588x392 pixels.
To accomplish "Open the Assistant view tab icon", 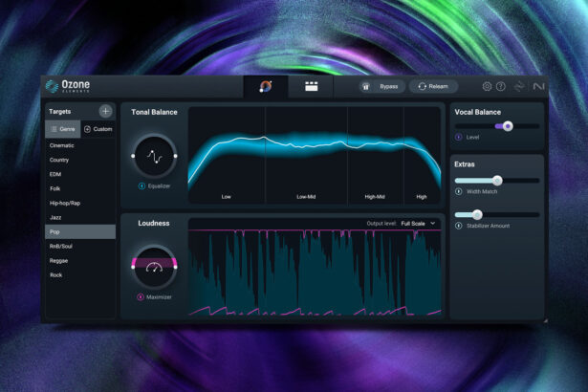I will [x=266, y=87].
